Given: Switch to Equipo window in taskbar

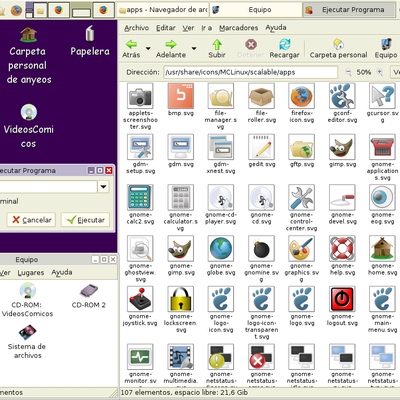Looking at the screenshot, I should click(x=256, y=10).
